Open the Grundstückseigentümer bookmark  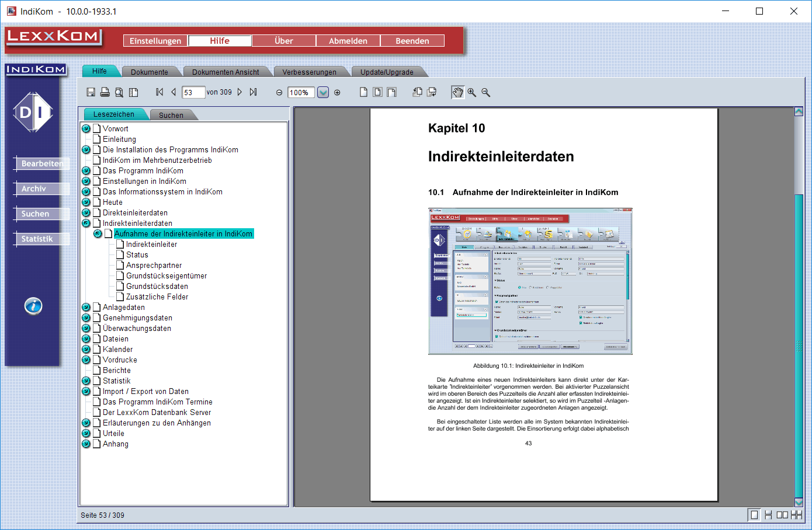coord(166,276)
